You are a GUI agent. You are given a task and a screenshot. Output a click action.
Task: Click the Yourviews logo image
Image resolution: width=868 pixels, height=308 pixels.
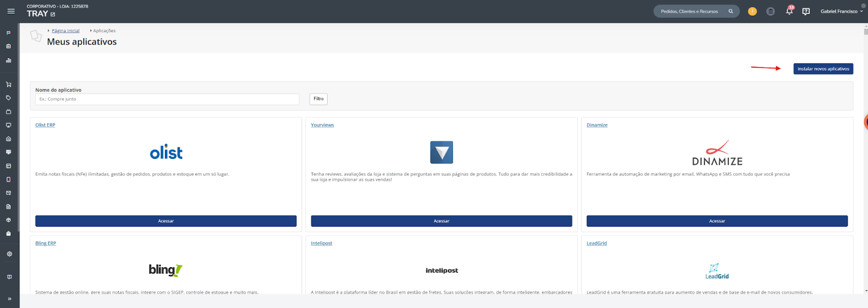coord(442,152)
